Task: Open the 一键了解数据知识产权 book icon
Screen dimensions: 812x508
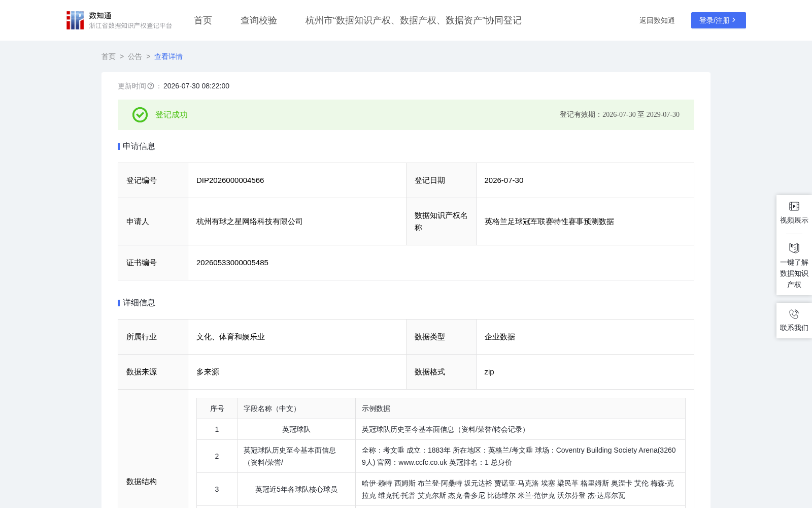Action: tap(794, 248)
